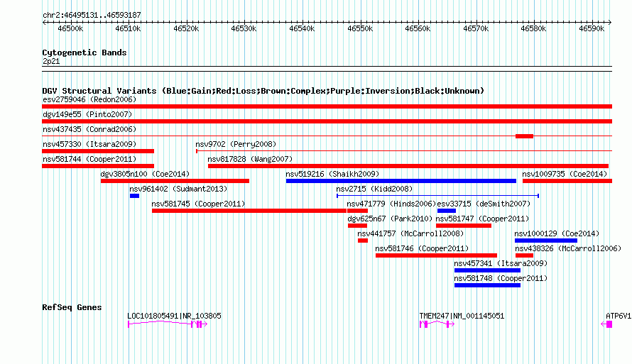
Task: Select nsv438326 (McCarroll2006) label
Action: point(568,248)
